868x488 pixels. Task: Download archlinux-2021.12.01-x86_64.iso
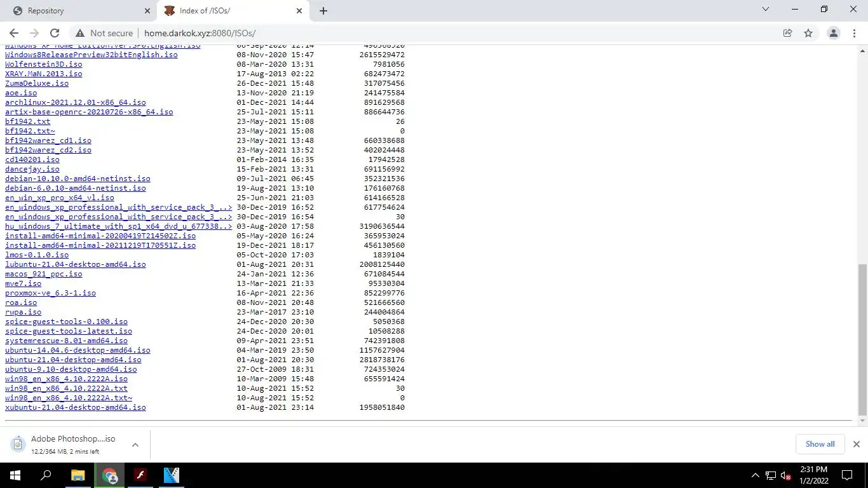(x=76, y=102)
